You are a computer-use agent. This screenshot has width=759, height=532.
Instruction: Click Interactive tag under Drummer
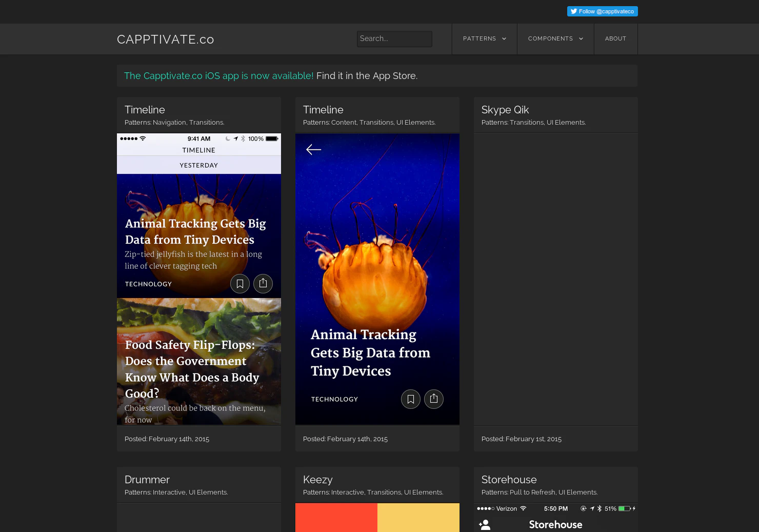click(x=169, y=492)
